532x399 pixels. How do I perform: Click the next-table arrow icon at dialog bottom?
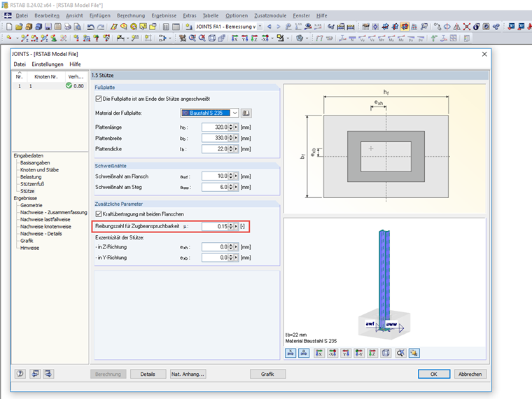[48, 374]
